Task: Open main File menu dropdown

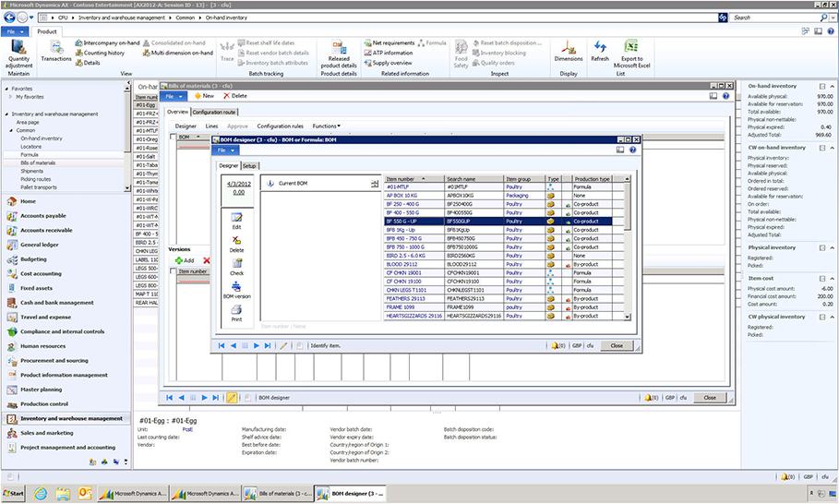Action: 15,31
